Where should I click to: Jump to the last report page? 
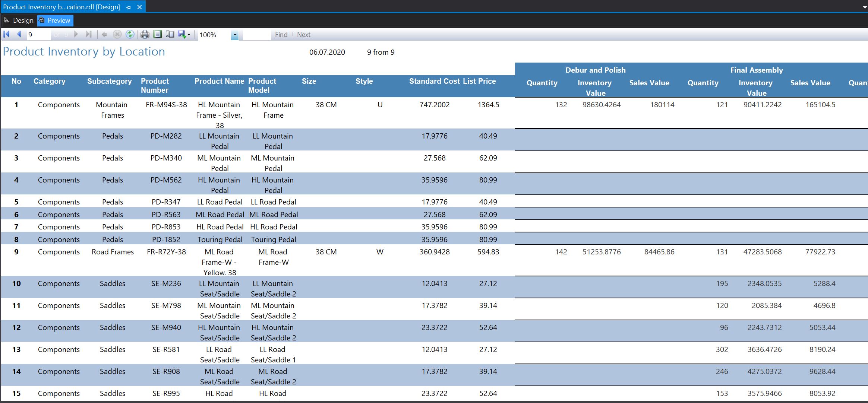[x=88, y=34]
